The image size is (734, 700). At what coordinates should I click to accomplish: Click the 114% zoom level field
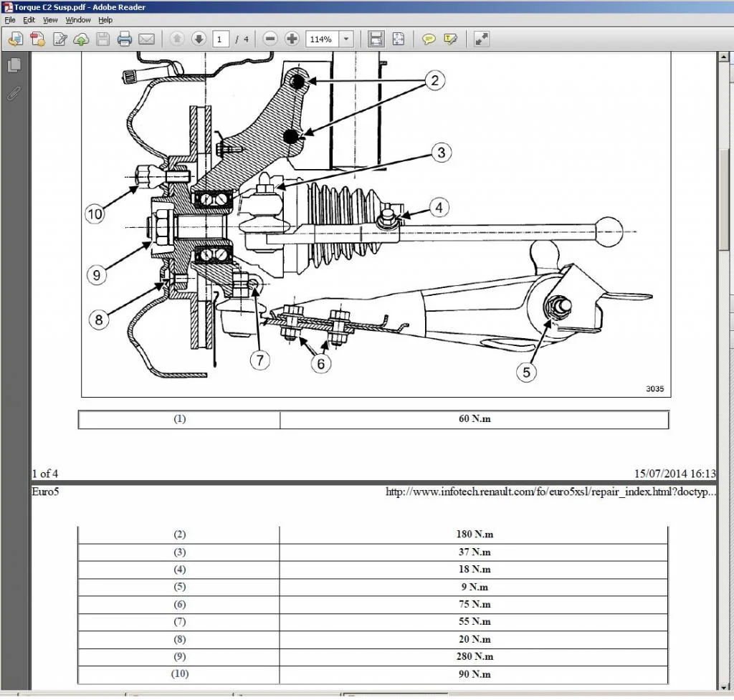click(323, 39)
